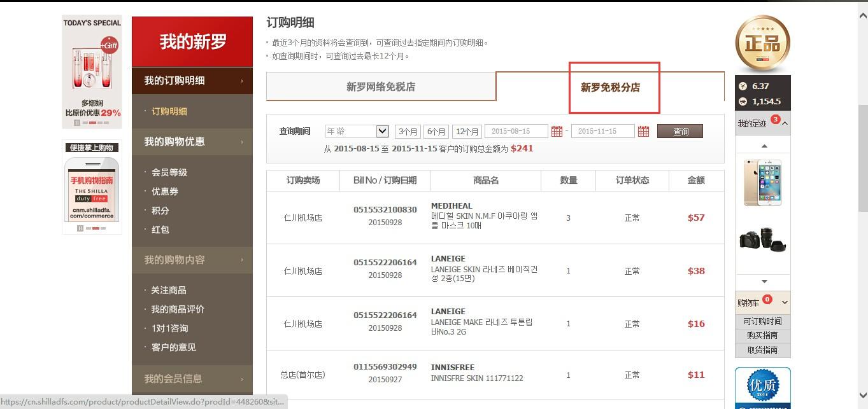Open the iPhone thumbnail in recently viewed

pyautogui.click(x=762, y=183)
